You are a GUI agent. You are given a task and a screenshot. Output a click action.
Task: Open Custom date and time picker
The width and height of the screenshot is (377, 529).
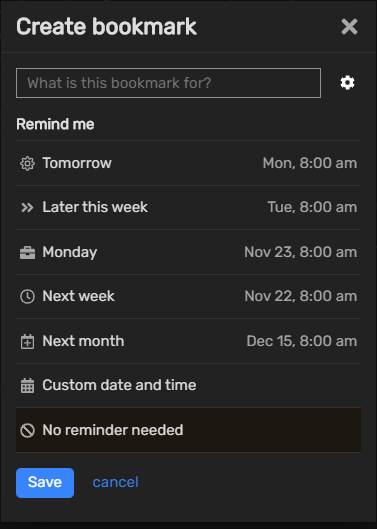188,385
